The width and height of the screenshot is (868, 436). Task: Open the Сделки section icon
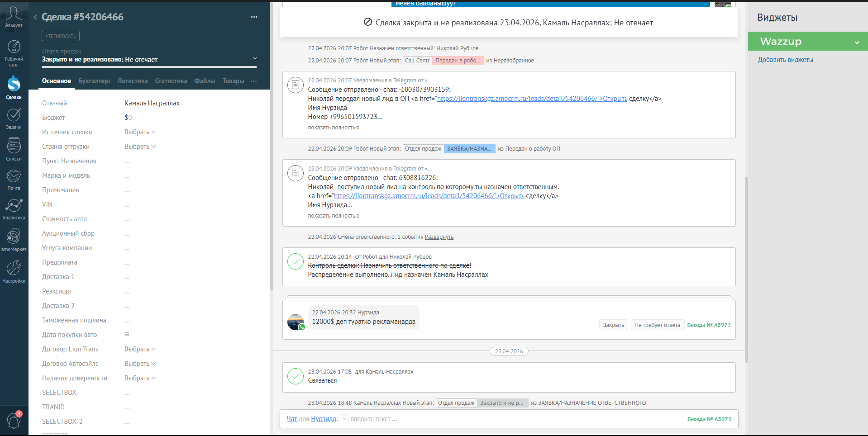(x=14, y=87)
